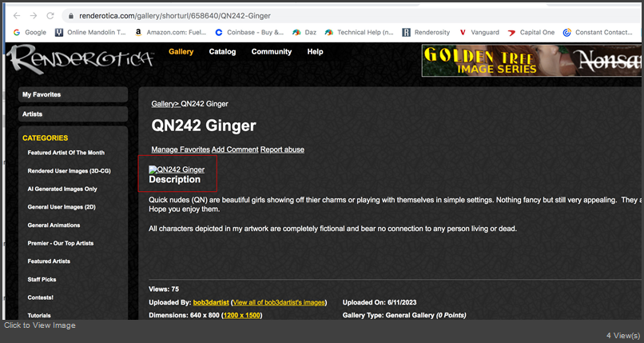The width and height of the screenshot is (644, 343).
Task: Open My Favorites in the sidebar
Action: point(73,94)
